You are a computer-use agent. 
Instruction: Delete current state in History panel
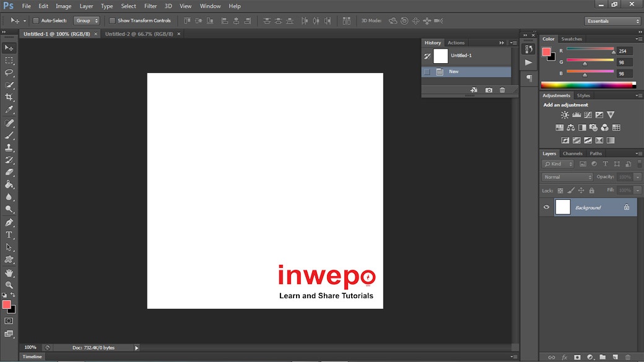click(x=502, y=90)
